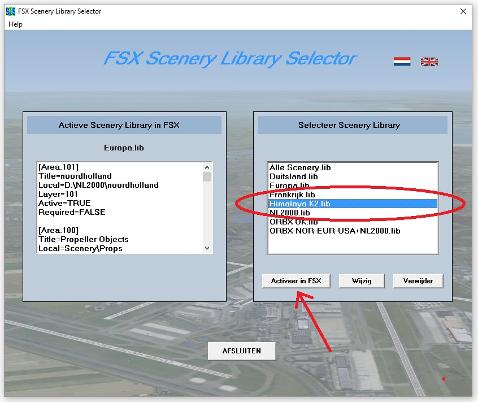This screenshot has height=402, width=478.
Task: Click the Verwijder button
Action: [418, 281]
